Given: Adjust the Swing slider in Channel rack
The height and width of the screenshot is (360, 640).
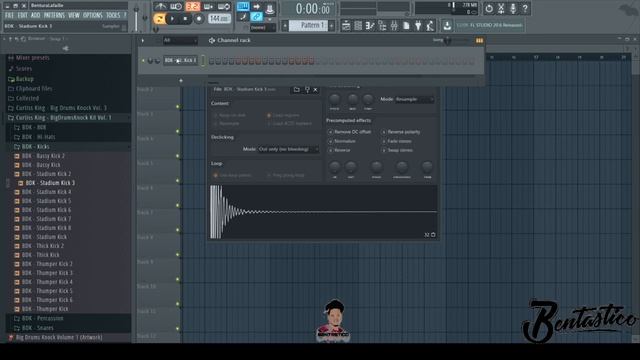Looking at the screenshot, I should (448, 40).
